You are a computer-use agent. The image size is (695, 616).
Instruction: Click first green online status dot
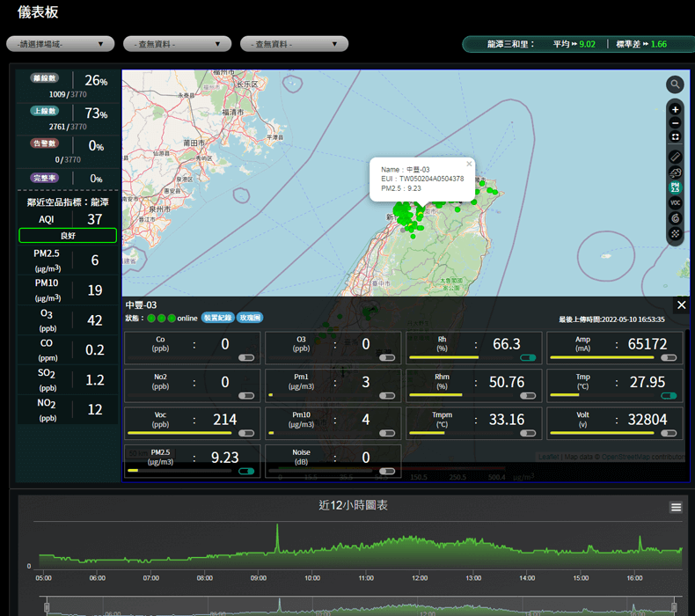click(x=151, y=318)
